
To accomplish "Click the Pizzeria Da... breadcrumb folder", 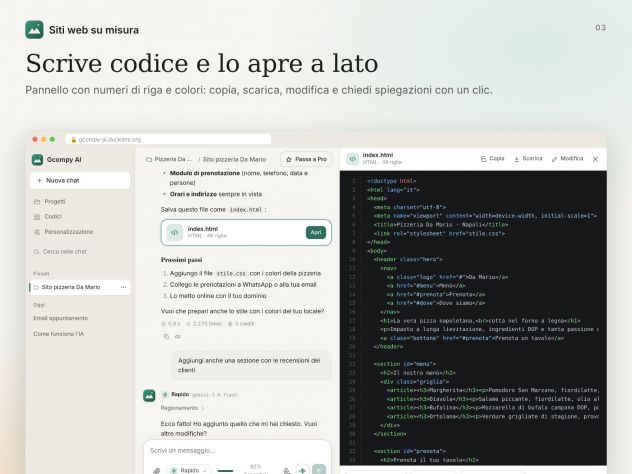I will pyautogui.click(x=169, y=160).
